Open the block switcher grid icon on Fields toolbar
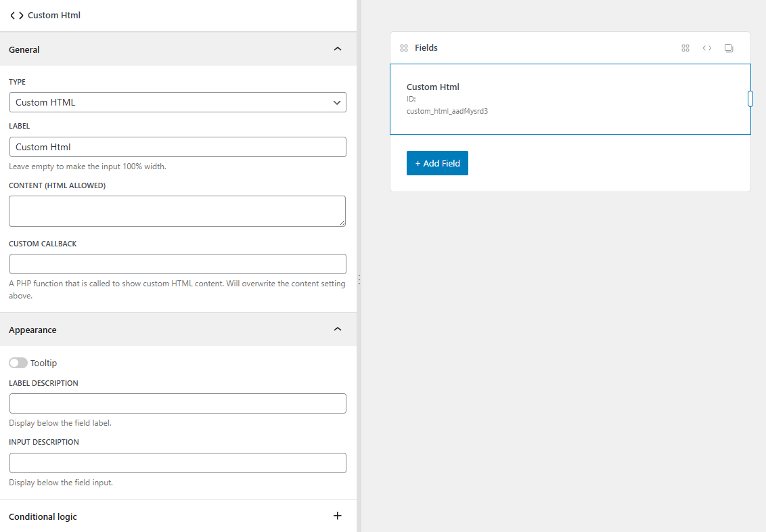 click(685, 48)
